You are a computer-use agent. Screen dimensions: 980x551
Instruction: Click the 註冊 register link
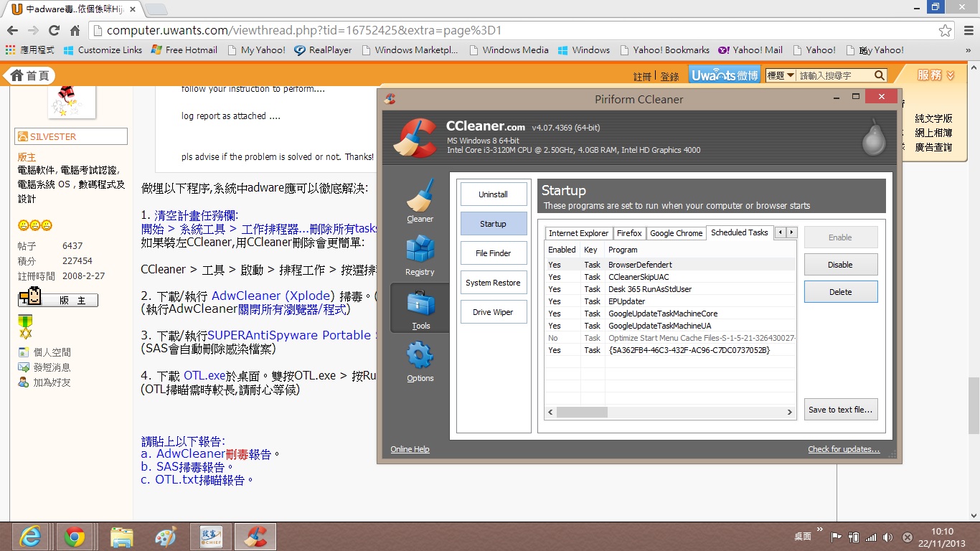pos(643,76)
